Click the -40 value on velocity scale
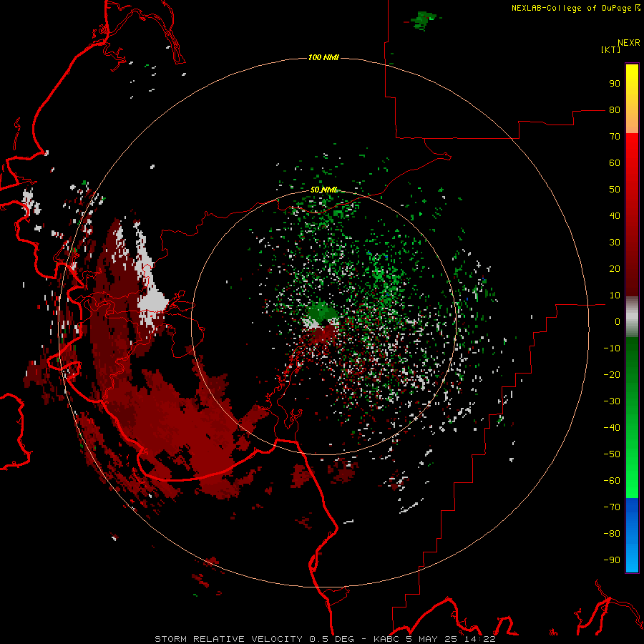644x644 pixels. coord(612,428)
